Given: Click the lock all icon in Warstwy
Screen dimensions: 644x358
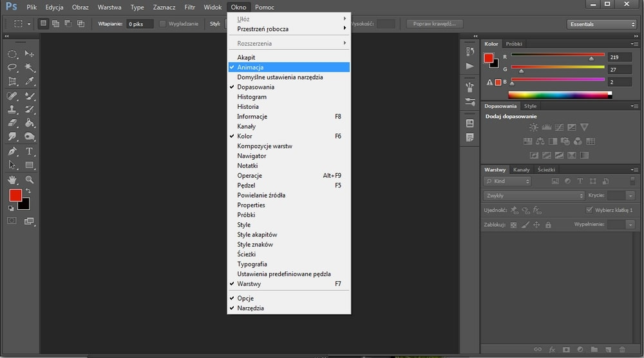Looking at the screenshot, I should (x=548, y=225).
